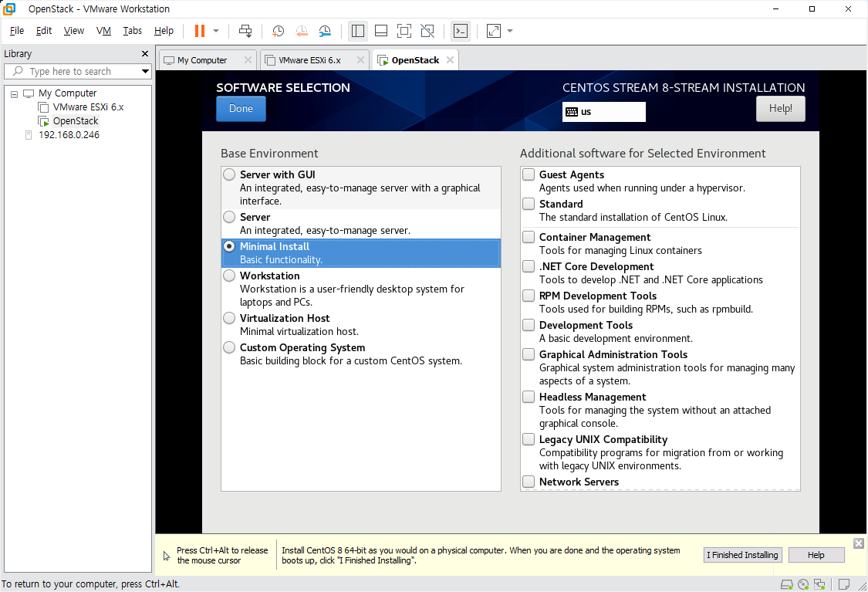Click message log status bar icon
This screenshot has width=868, height=592.
click(x=844, y=584)
